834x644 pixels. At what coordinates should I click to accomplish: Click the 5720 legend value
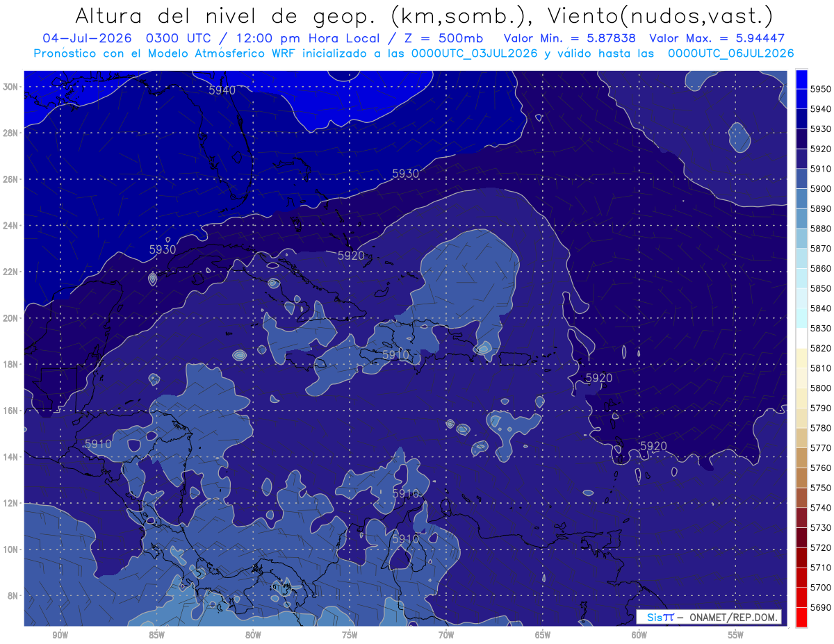(821, 547)
